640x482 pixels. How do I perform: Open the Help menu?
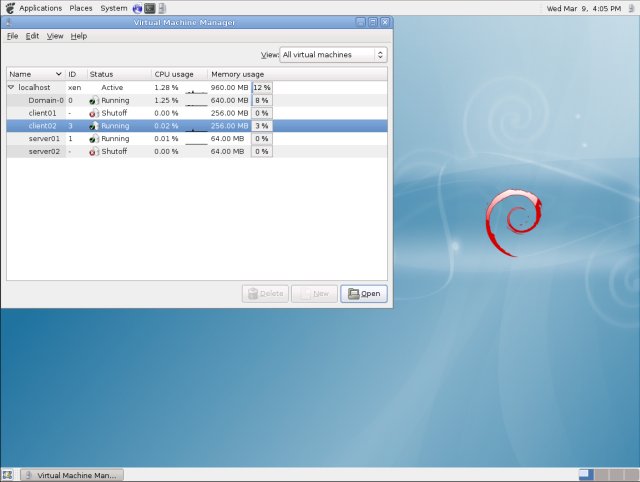79,36
